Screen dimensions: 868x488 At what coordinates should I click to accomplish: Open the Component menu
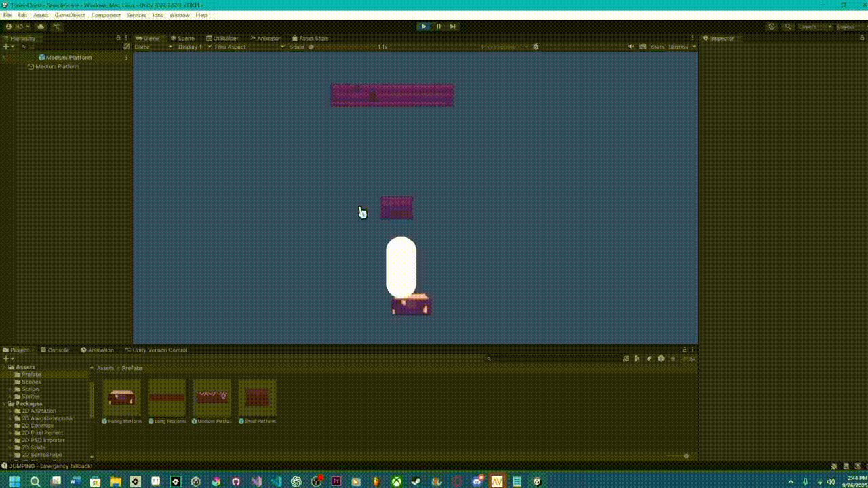click(106, 15)
